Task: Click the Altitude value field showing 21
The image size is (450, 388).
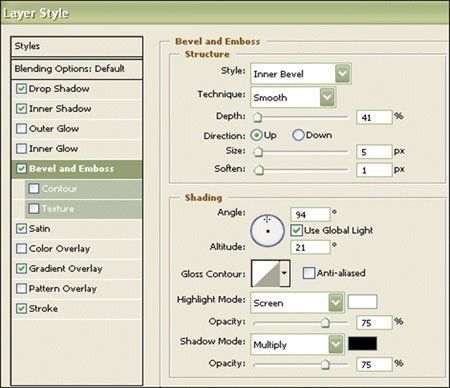Action: 310,247
